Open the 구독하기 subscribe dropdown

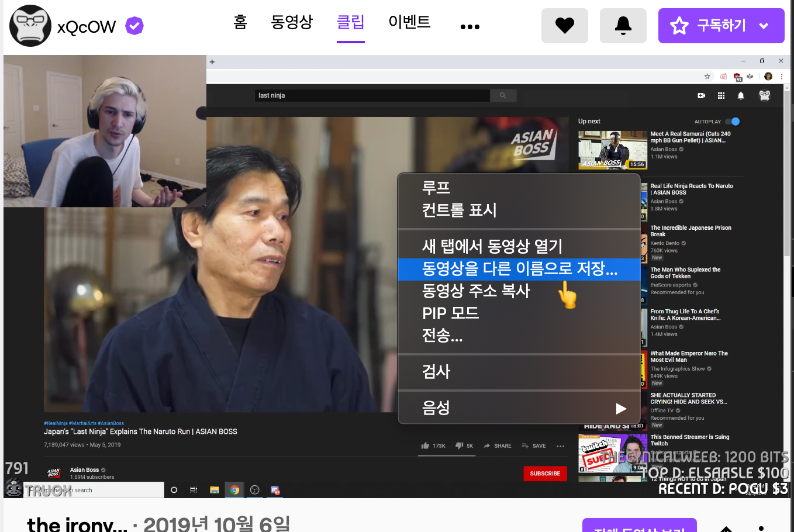(721, 26)
